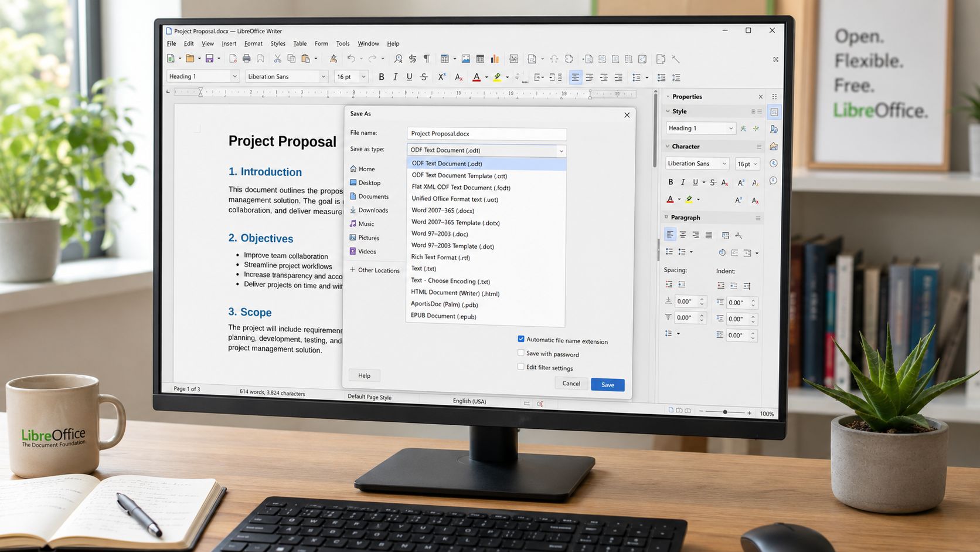Click the Paste clipboard icon
The image size is (980, 552).
305,59
